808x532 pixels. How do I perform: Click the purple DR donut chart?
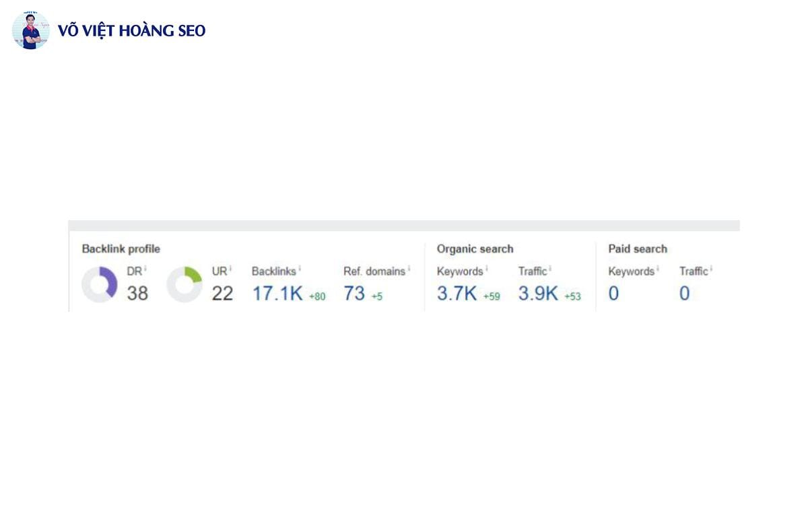pyautogui.click(x=100, y=284)
